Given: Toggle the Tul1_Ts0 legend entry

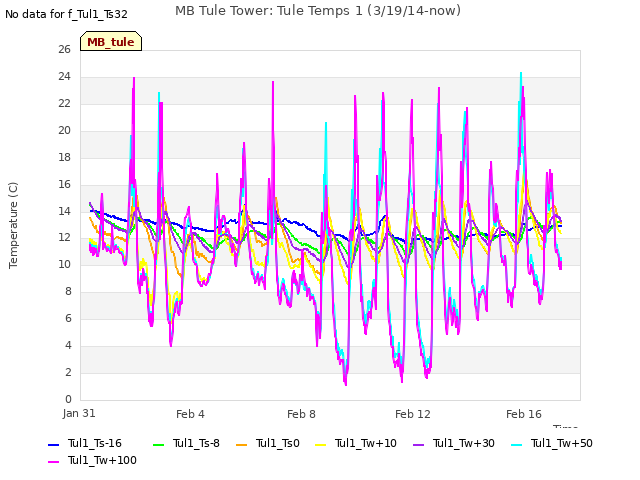Looking at the screenshot, I should 268,443.
